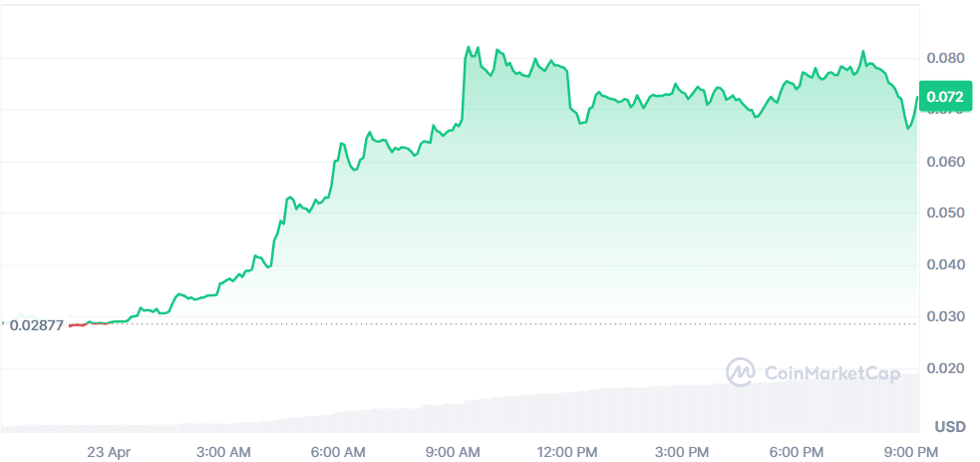Screen dimensions: 980x462
Task: Click the CoinMarketCap logo icon
Action: (x=740, y=372)
